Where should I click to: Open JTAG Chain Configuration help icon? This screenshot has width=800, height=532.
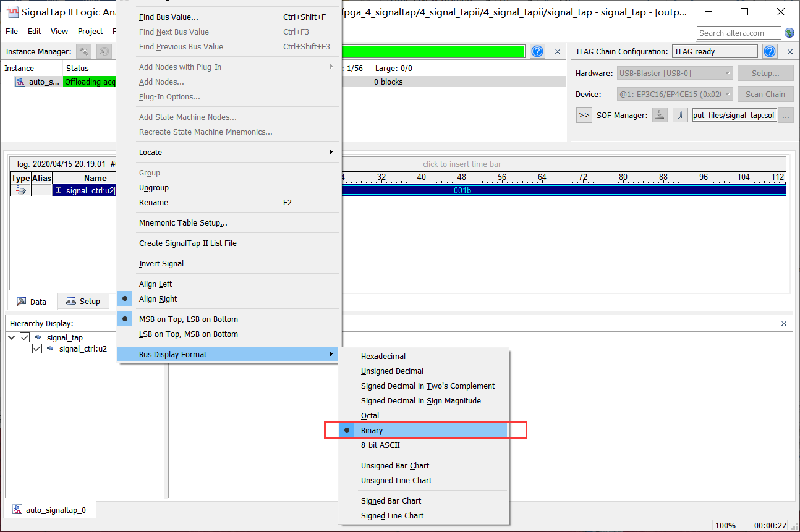point(770,52)
